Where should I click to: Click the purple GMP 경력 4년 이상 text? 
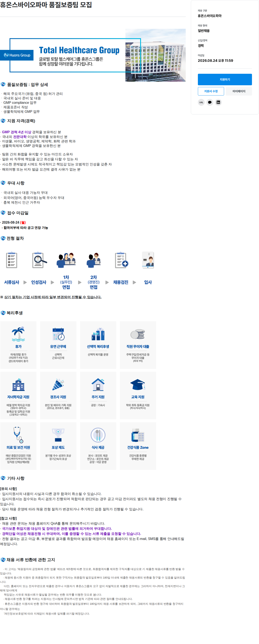[x=16, y=132]
